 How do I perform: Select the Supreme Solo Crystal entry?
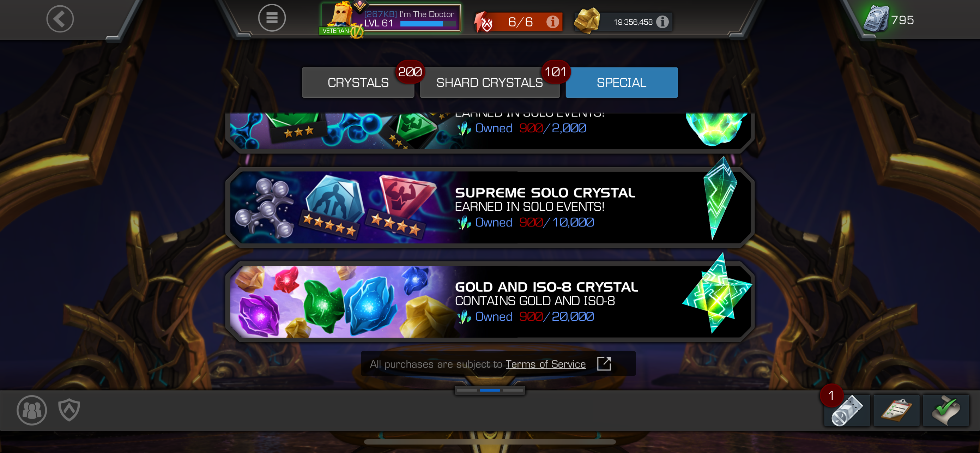pos(490,207)
